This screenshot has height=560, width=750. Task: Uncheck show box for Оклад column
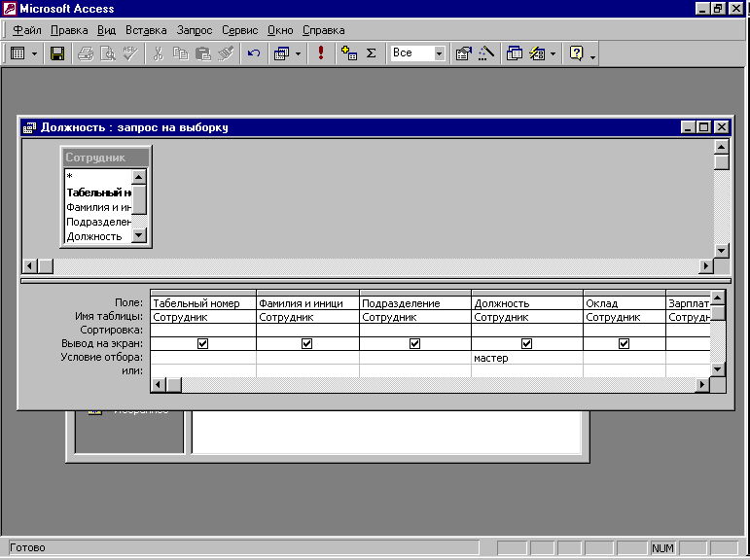pyautogui.click(x=624, y=343)
